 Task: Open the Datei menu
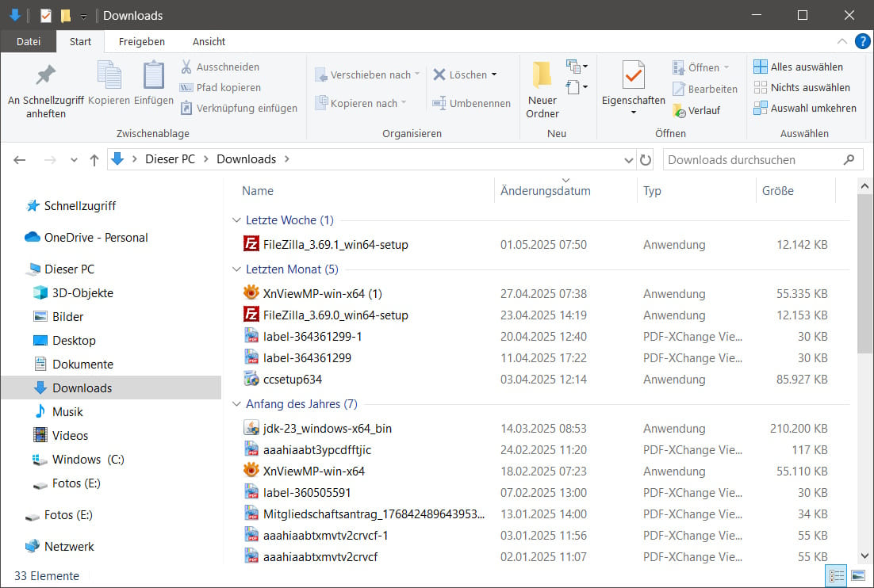click(29, 41)
